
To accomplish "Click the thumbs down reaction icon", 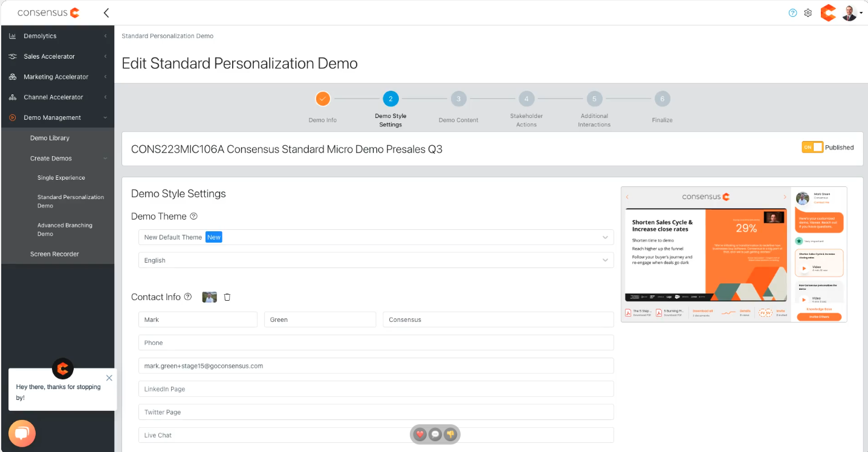I will [450, 434].
